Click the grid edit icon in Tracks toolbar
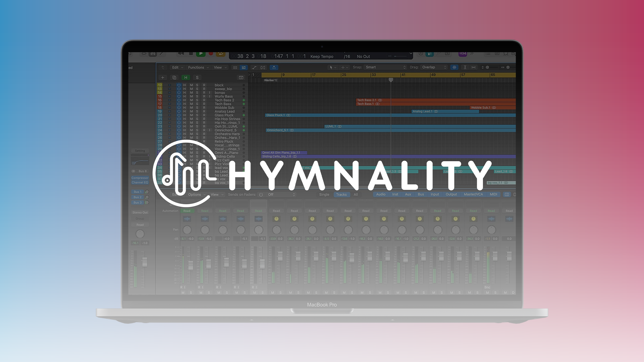Image resolution: width=644 pixels, height=362 pixels. [x=235, y=68]
